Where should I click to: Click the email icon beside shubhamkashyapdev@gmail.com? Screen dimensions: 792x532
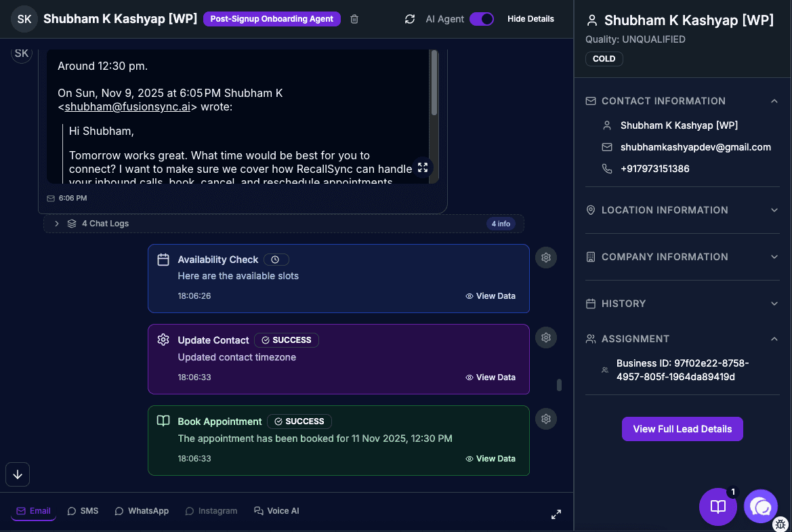607,147
